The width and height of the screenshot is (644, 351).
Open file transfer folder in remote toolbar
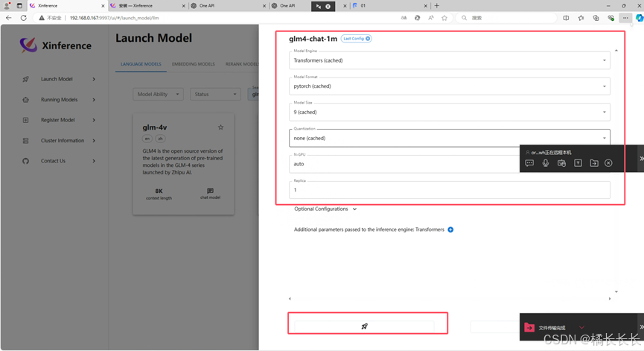tap(594, 163)
